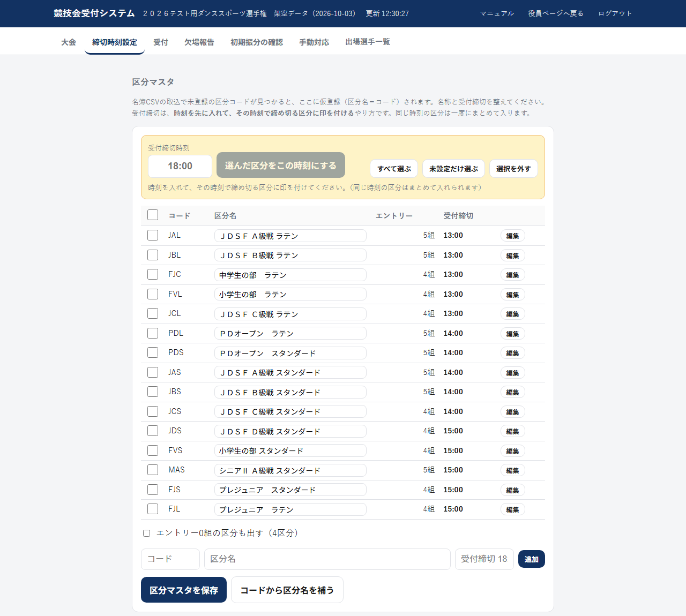
Task: Go to 初期振分の確認 tab
Action: (257, 42)
